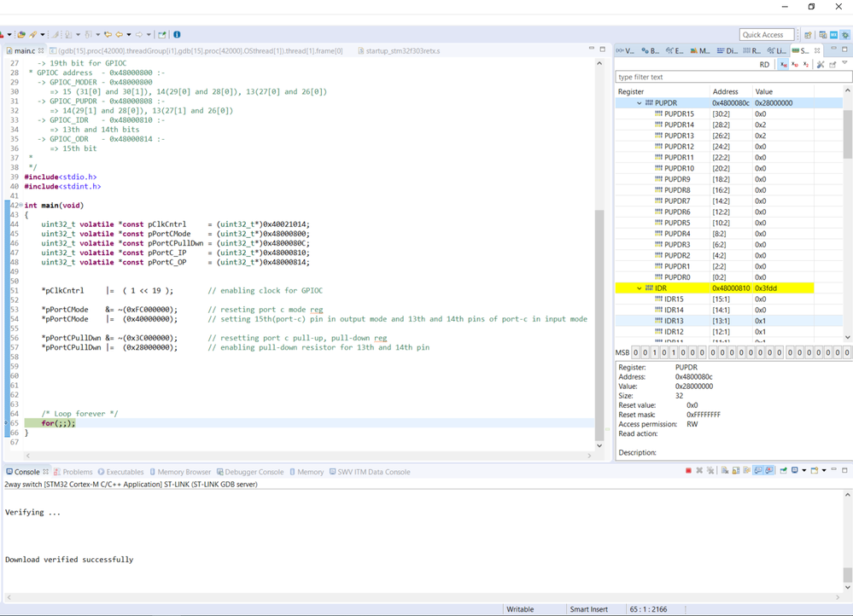Open the Executables tab
The height and width of the screenshot is (616, 853).
pyautogui.click(x=120, y=472)
